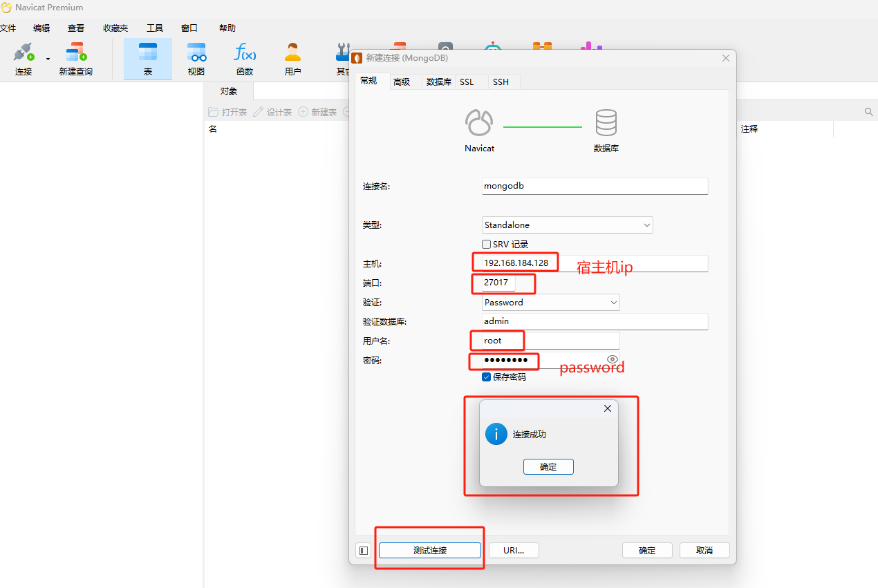Click the search magnifier in object pane
This screenshot has width=878, height=588.
(x=869, y=112)
